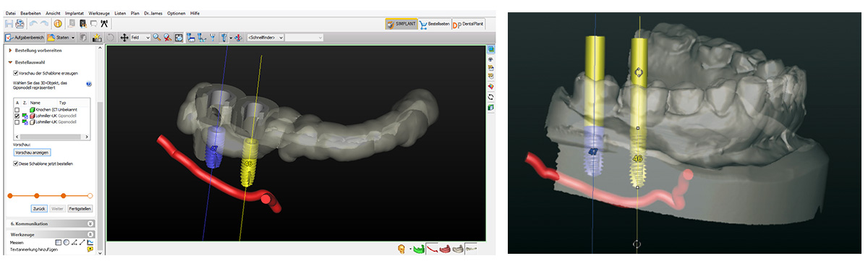Open the Implantat menu
This screenshot has height=269, width=868.
(75, 14)
